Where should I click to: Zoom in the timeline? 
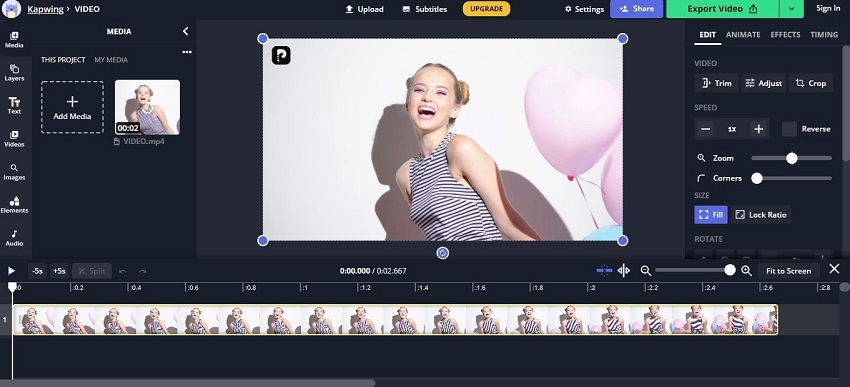pos(746,270)
